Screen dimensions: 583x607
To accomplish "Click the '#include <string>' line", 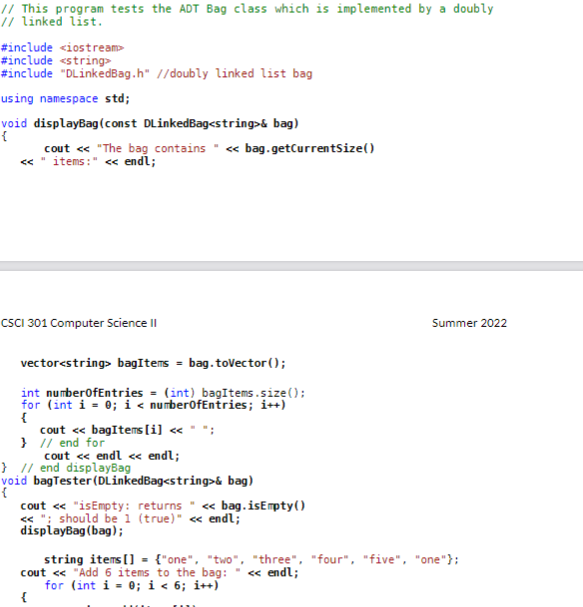I will click(x=56, y=61).
